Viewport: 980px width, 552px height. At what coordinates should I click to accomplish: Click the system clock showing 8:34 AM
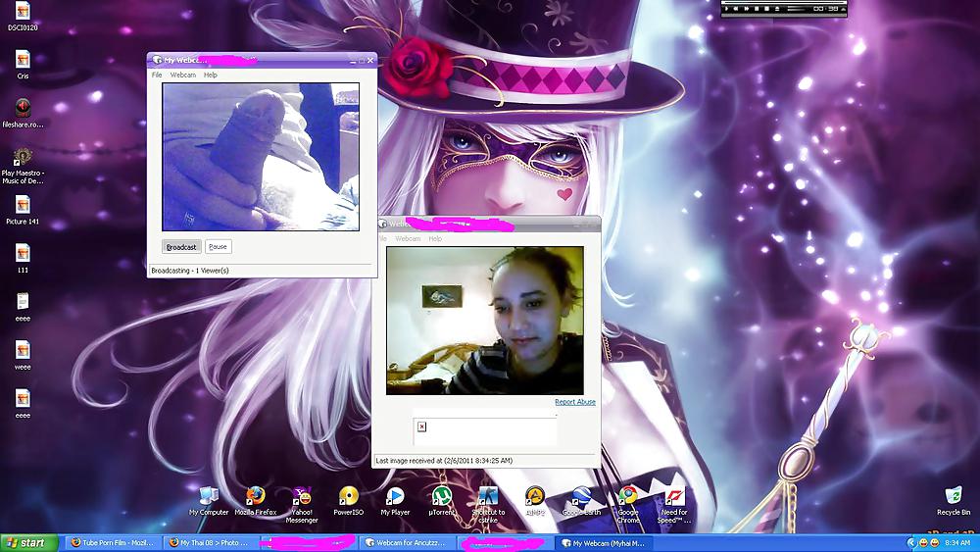(x=957, y=542)
